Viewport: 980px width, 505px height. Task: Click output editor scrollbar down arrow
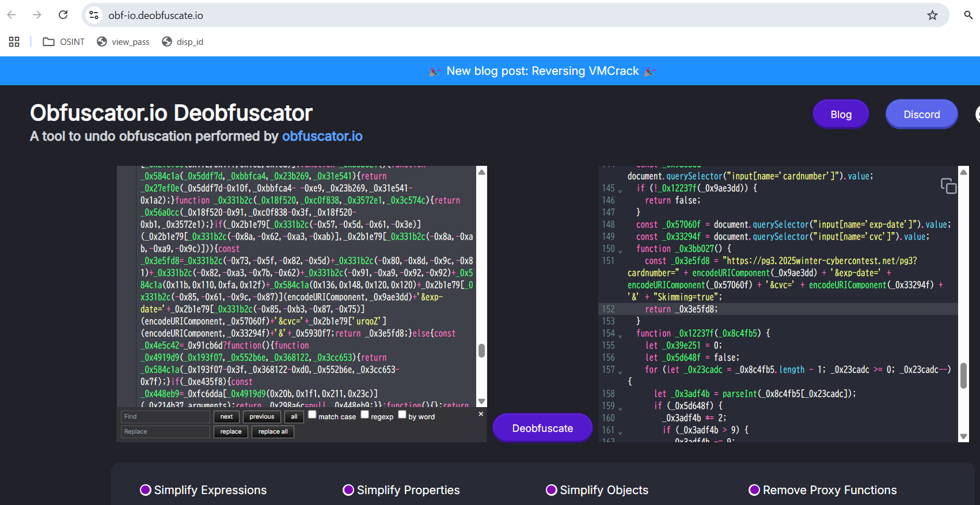click(963, 436)
